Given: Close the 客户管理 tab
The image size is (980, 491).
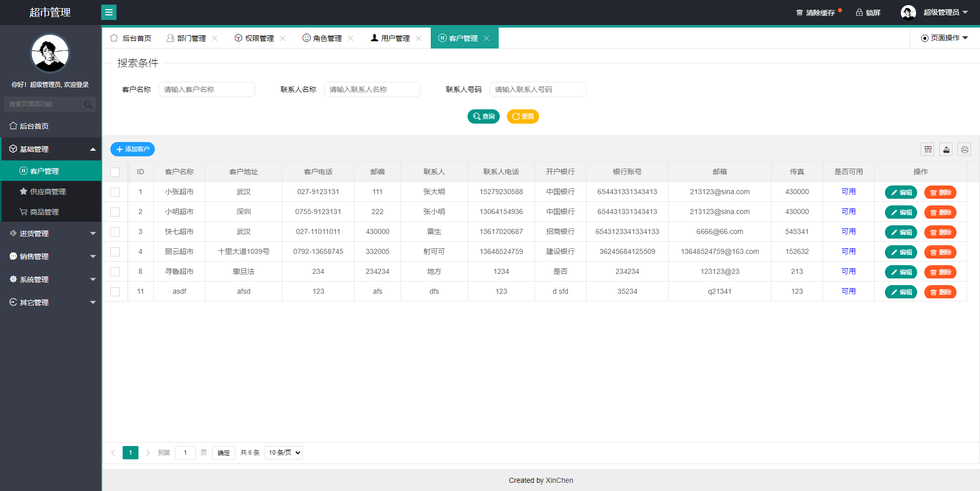Looking at the screenshot, I should 486,38.
